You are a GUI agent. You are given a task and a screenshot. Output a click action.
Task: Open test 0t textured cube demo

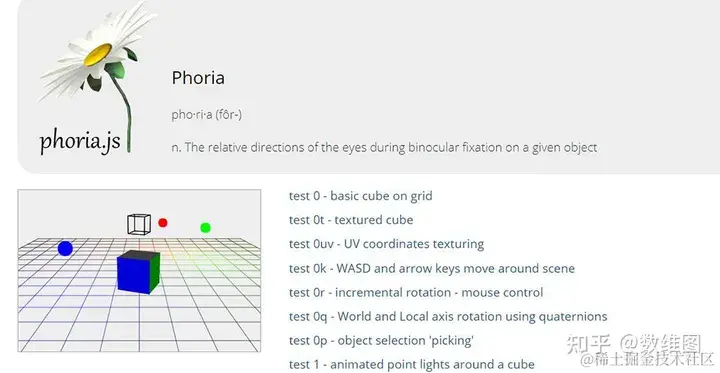(x=351, y=220)
